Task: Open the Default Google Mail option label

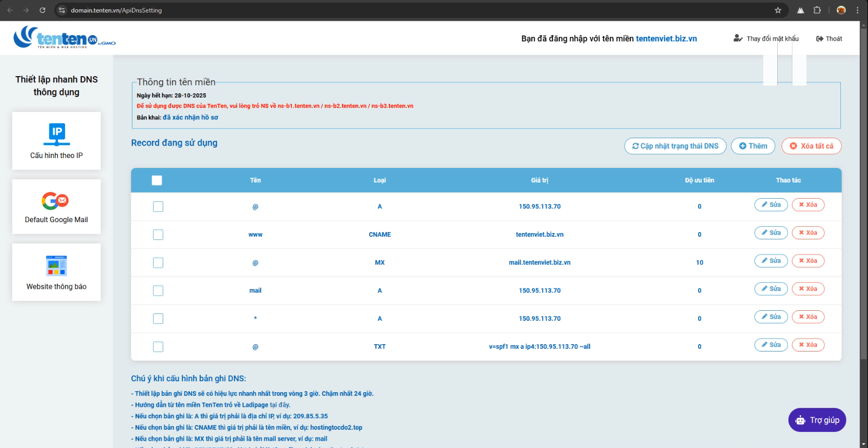Action: point(56,220)
